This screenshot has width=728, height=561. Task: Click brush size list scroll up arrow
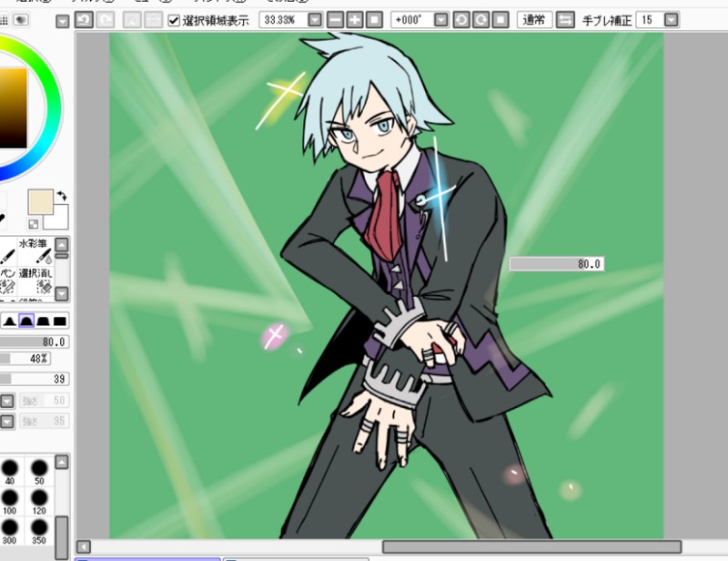pyautogui.click(x=62, y=462)
